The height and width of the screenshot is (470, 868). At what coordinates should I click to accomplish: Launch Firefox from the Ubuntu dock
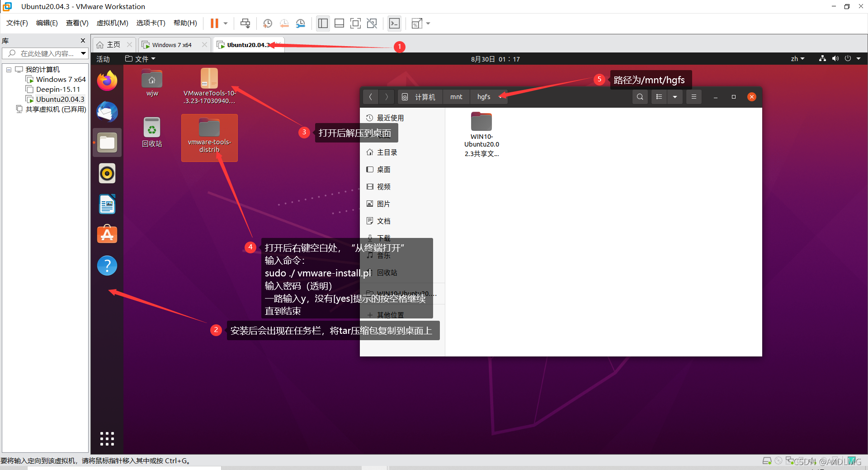(107, 81)
